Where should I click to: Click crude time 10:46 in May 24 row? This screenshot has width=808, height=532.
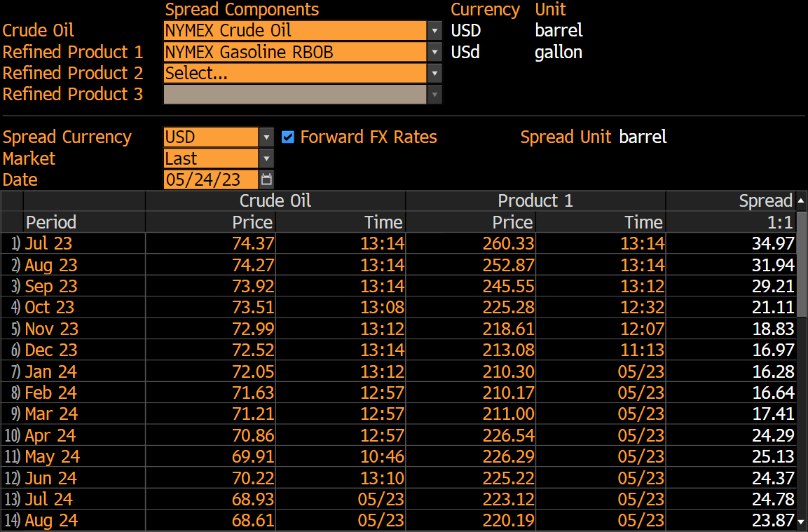[x=382, y=457]
